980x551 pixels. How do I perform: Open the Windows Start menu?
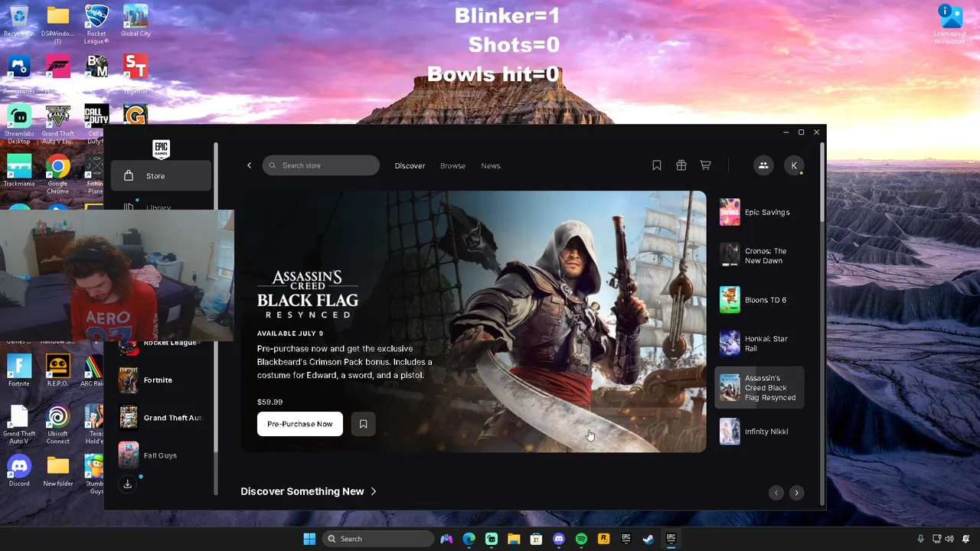pyautogui.click(x=309, y=539)
